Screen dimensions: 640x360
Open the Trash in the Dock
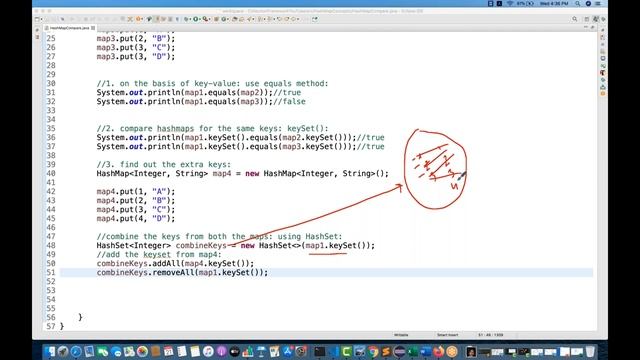tap(590, 351)
